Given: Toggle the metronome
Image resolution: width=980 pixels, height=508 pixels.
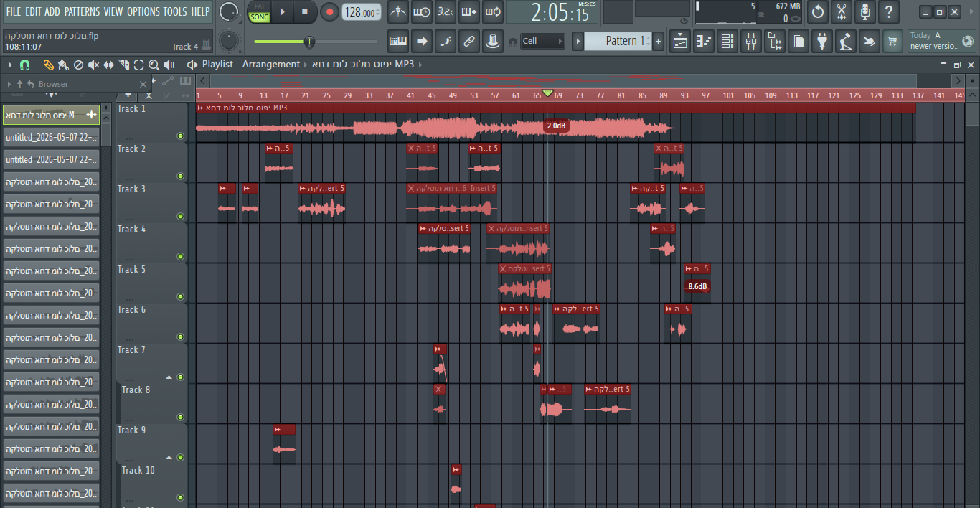Looking at the screenshot, I should point(398,12).
